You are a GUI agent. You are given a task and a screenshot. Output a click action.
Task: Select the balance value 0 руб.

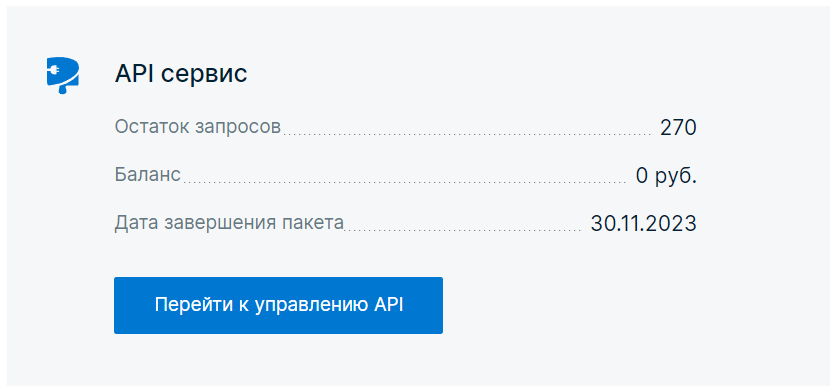point(666,175)
